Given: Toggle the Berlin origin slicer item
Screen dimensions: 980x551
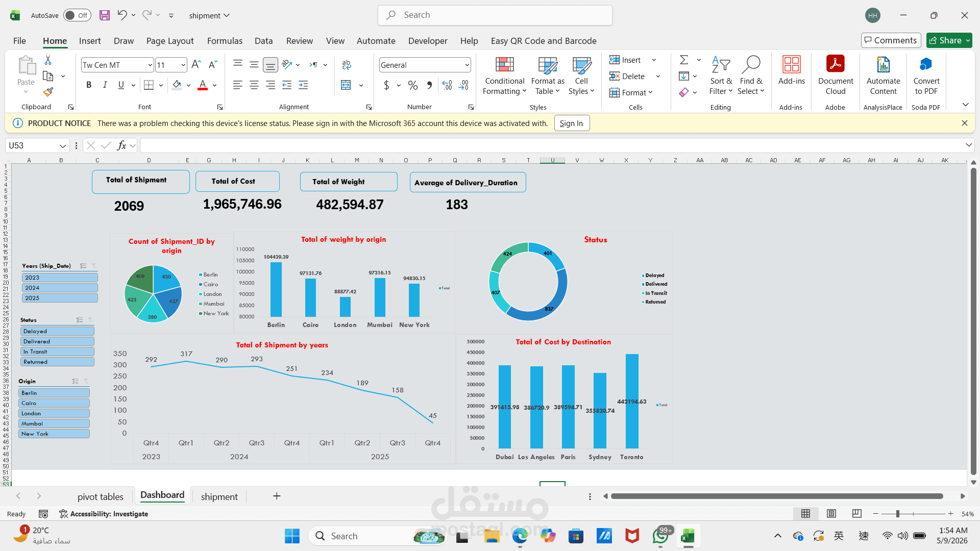Looking at the screenshot, I should tap(54, 393).
